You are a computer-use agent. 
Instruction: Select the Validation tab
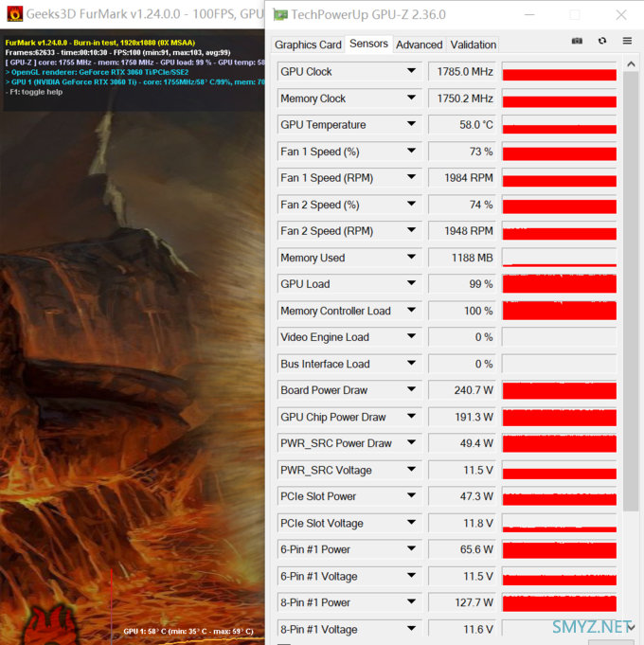[473, 45]
